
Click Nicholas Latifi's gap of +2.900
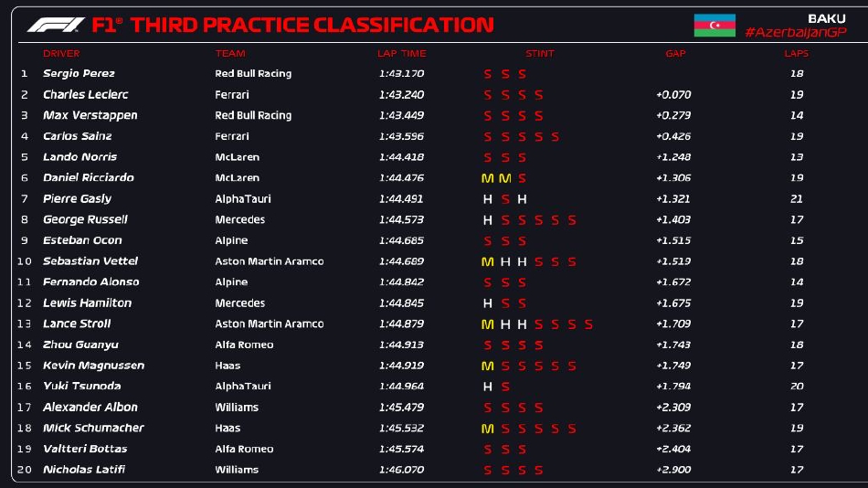coord(673,470)
